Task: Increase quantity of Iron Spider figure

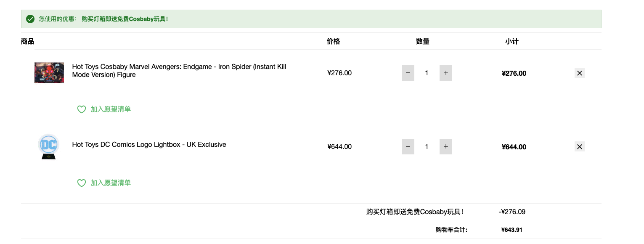Action: pos(446,73)
